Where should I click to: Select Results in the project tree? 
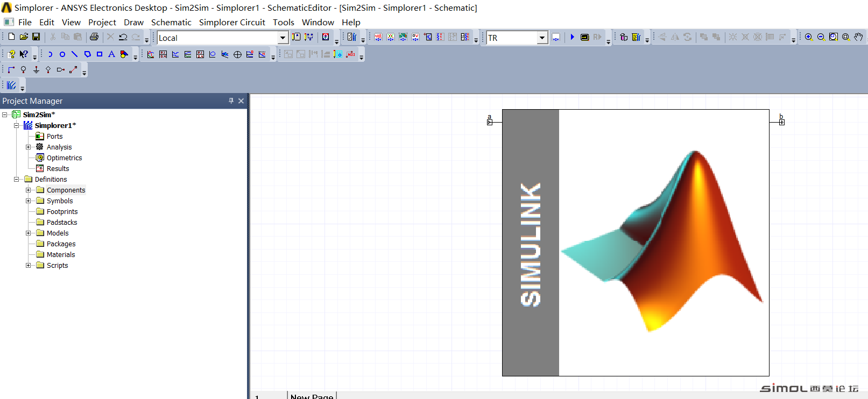(x=58, y=168)
